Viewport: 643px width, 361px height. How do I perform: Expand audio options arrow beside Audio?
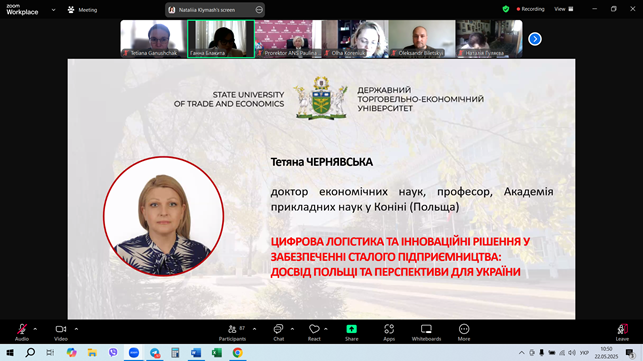tap(35, 329)
